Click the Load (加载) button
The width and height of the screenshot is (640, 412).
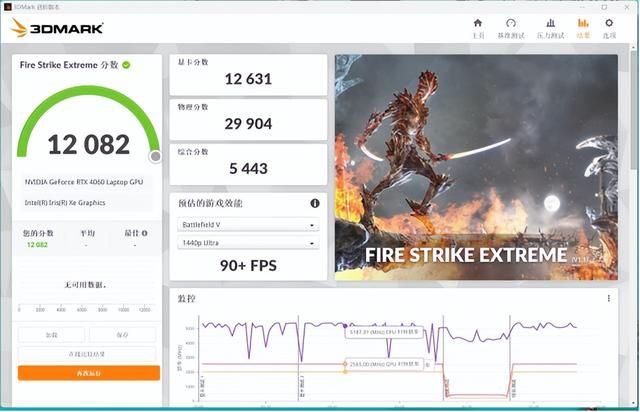pyautogui.click(x=50, y=335)
